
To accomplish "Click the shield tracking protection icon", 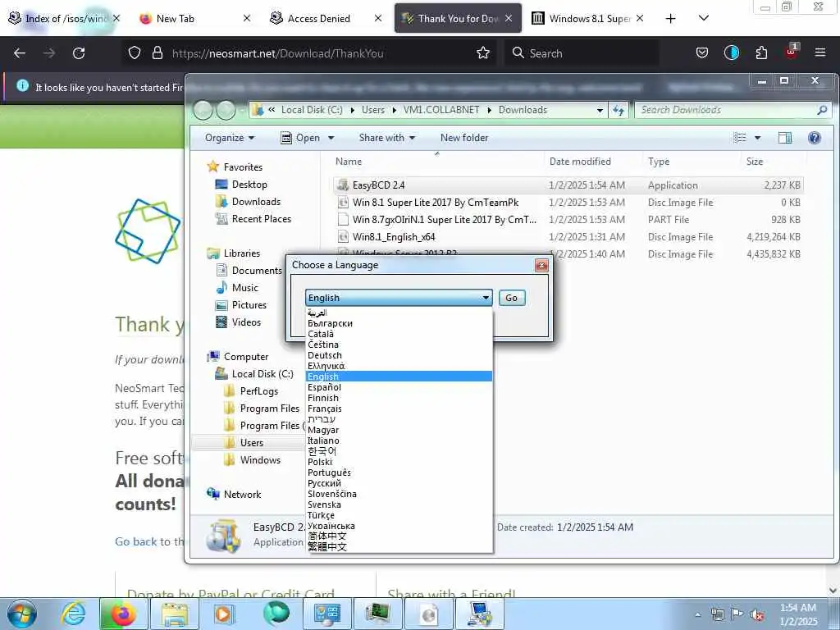I will coord(135,53).
